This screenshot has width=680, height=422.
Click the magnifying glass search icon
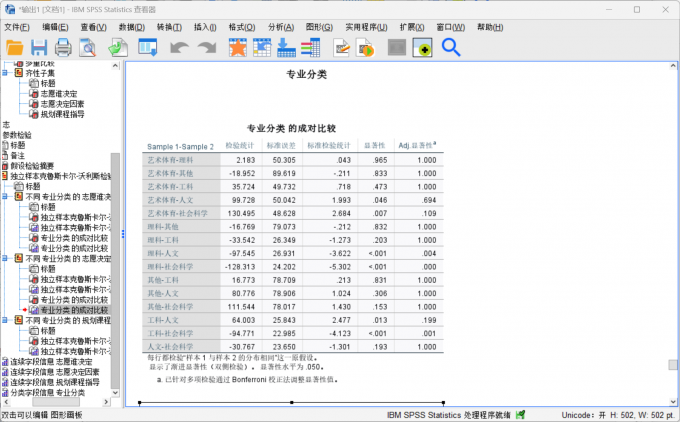coord(451,47)
